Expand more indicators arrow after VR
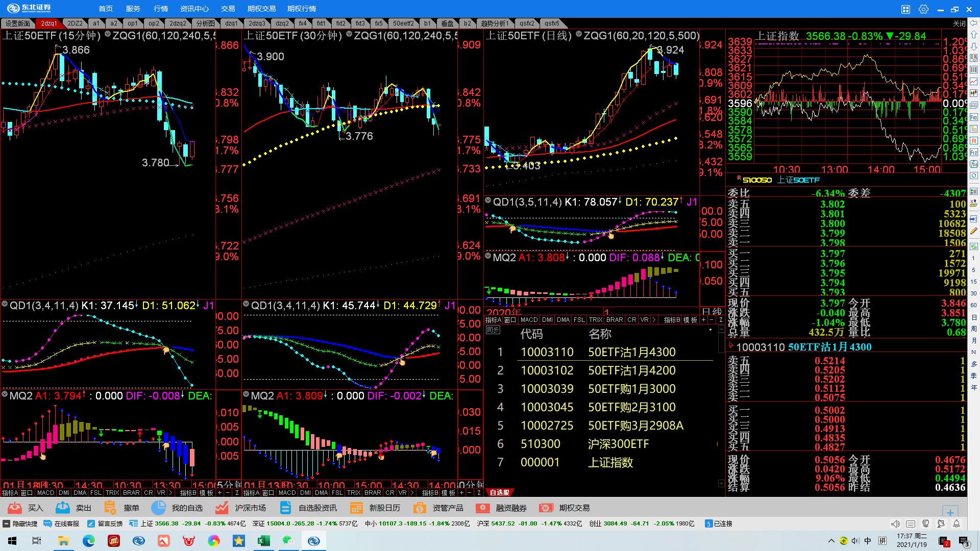The width and height of the screenshot is (980, 551). click(654, 320)
